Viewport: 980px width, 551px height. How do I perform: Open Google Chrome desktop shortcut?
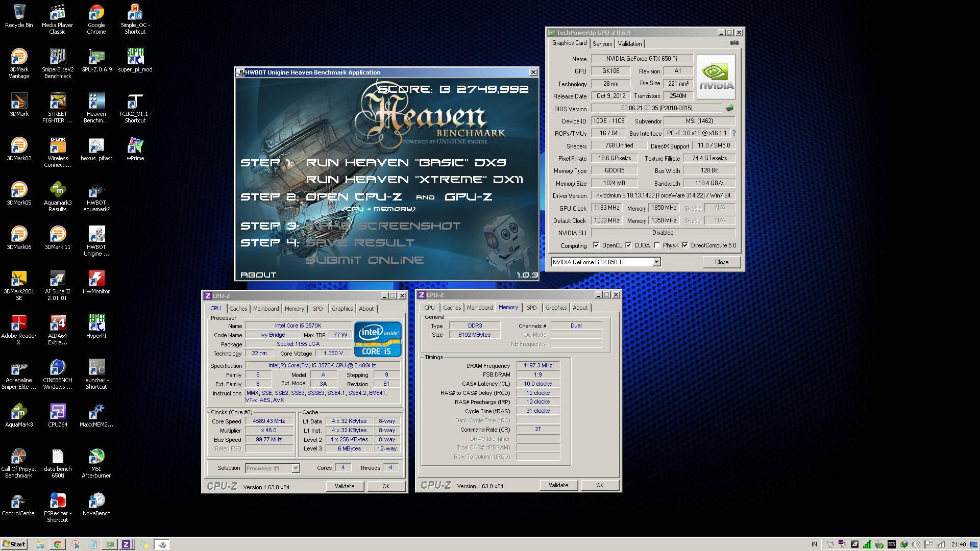click(96, 19)
